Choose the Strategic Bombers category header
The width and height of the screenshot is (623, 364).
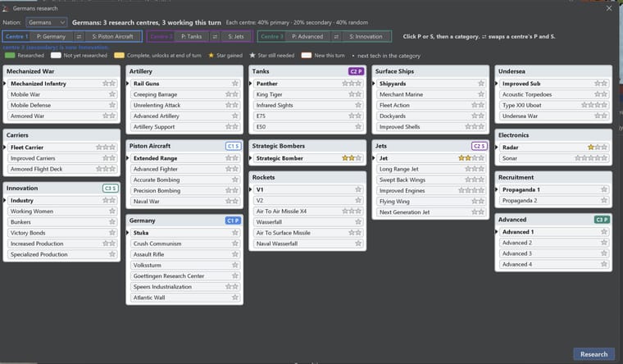click(x=307, y=146)
